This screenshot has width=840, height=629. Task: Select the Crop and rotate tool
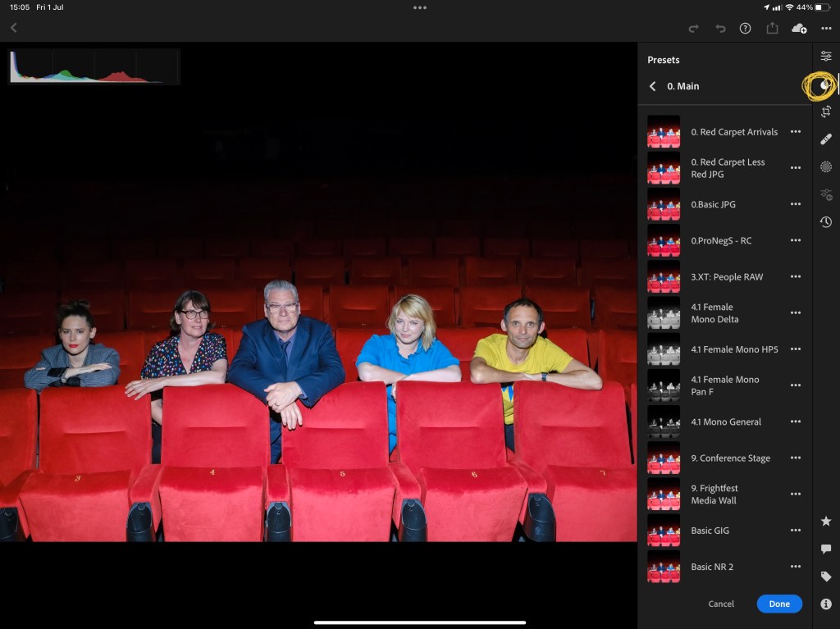coord(826,112)
